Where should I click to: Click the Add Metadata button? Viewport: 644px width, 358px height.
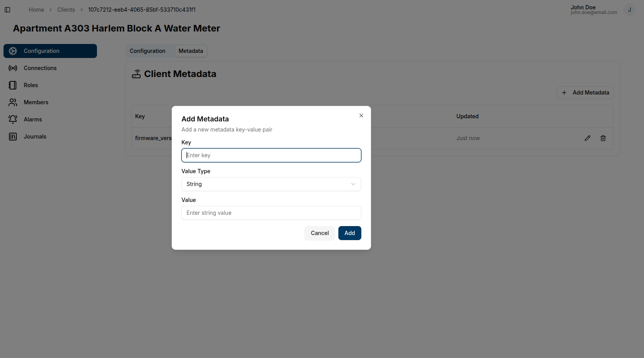pyautogui.click(x=585, y=93)
